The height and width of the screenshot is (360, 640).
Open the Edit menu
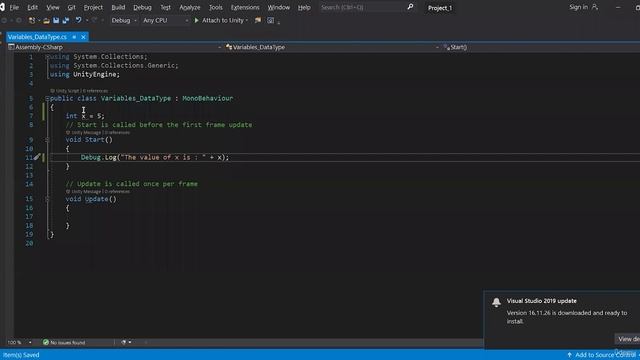(32, 7)
